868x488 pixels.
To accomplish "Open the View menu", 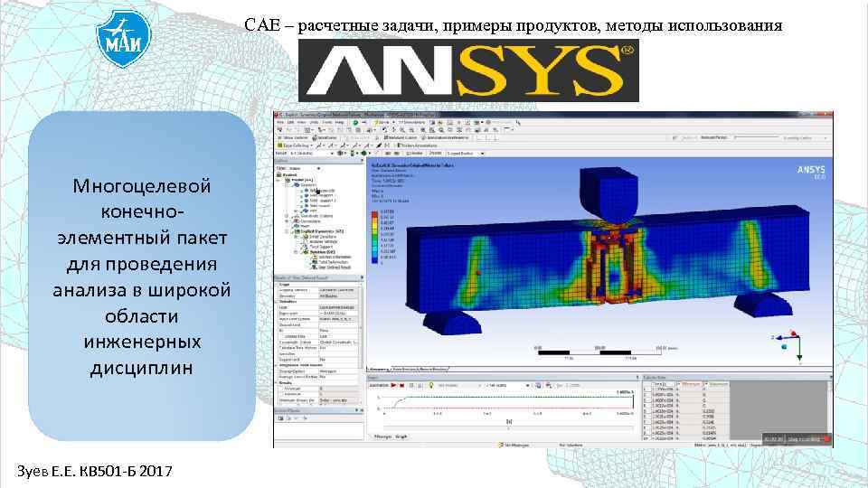I will pyautogui.click(x=302, y=122).
